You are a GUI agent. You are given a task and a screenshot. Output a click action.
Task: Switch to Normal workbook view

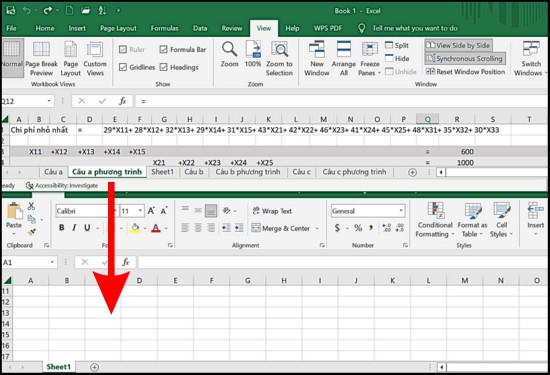click(12, 58)
